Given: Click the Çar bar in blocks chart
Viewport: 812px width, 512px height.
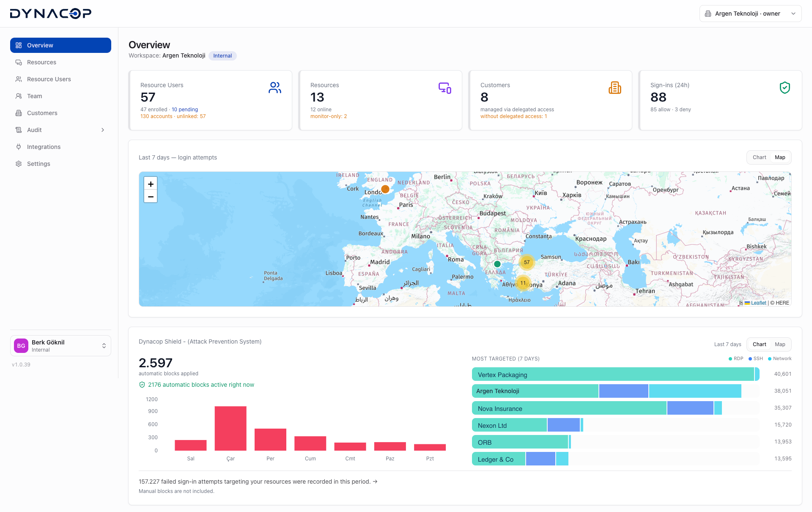Looking at the screenshot, I should coord(230,428).
